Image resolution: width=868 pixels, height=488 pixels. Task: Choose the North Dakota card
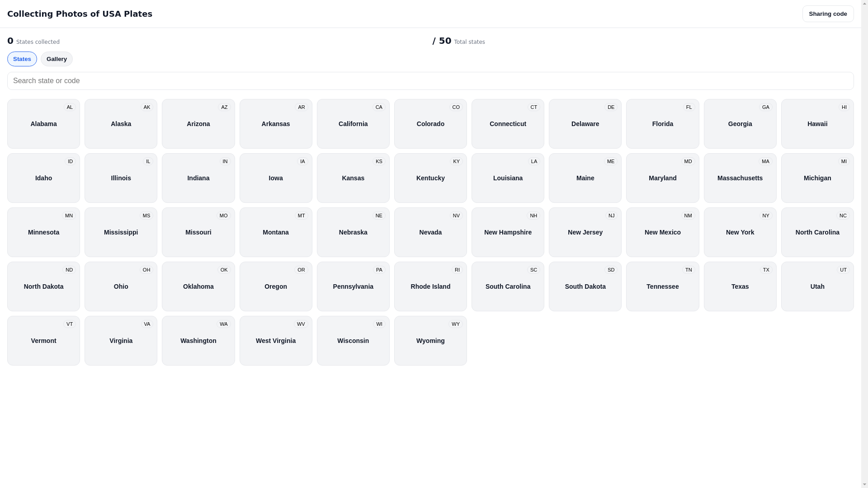[x=43, y=286]
